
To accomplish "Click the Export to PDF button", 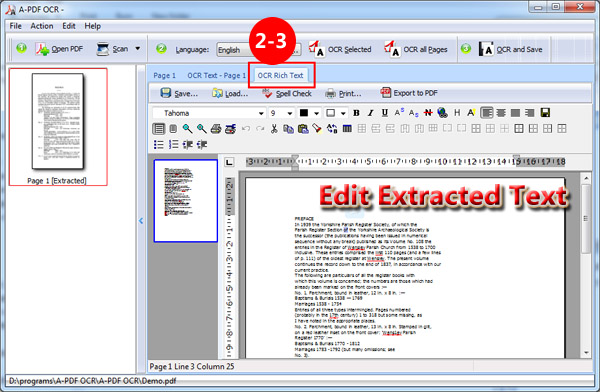I will (409, 93).
